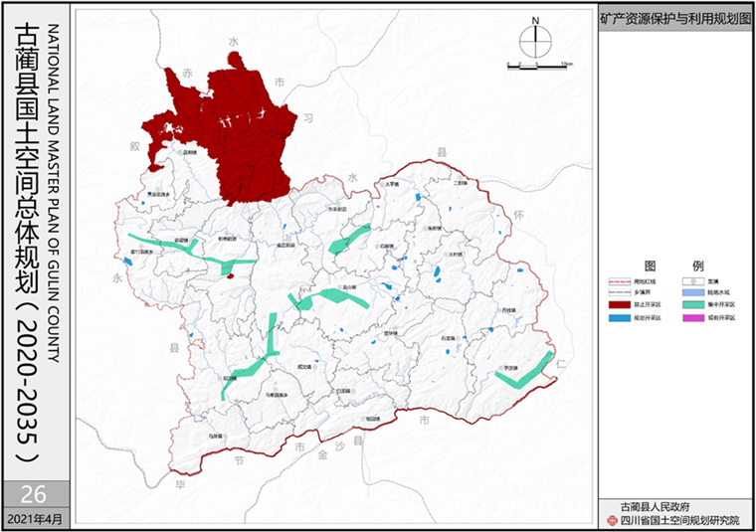Screen dimensions: 756x532
Task: Select the magenta existing mining legend swatch
Action: point(692,318)
